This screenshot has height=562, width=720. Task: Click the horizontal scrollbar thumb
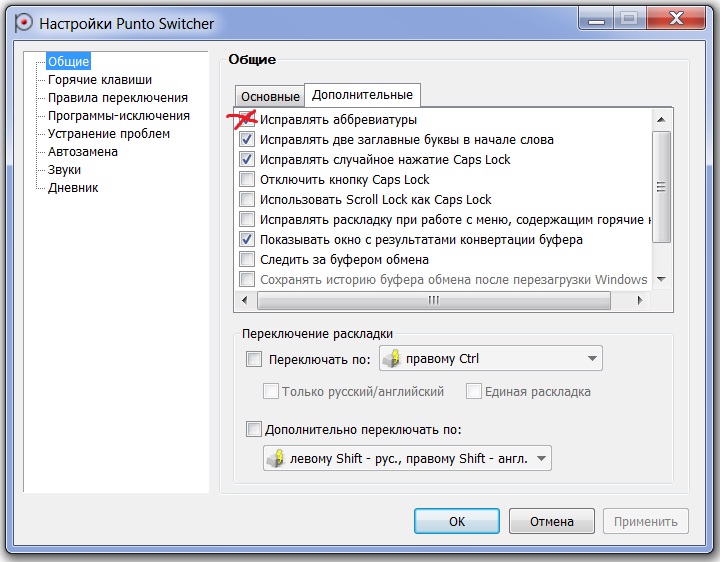tap(434, 300)
